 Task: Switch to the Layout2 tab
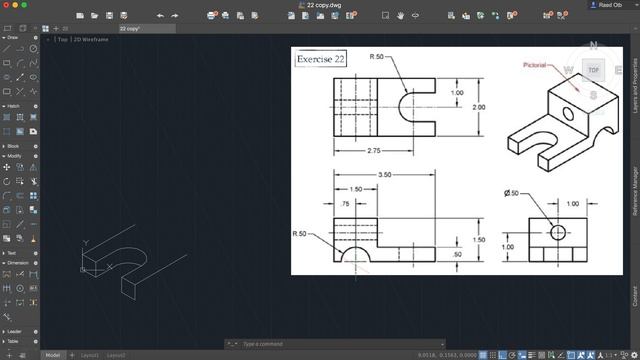[116, 355]
